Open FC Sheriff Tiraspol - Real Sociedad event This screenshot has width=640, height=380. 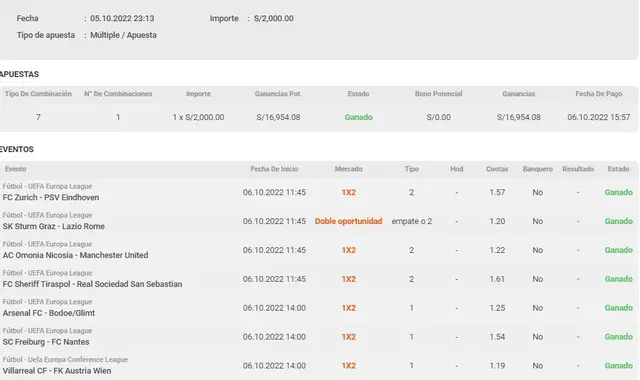[92, 284]
